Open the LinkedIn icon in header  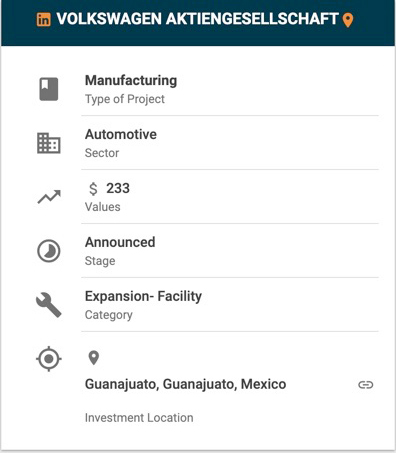43,19
